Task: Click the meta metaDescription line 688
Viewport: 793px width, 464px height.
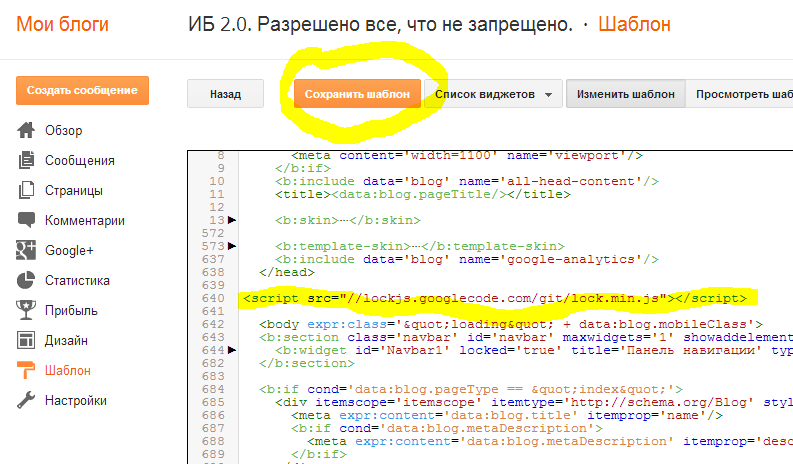Action: tap(550, 441)
